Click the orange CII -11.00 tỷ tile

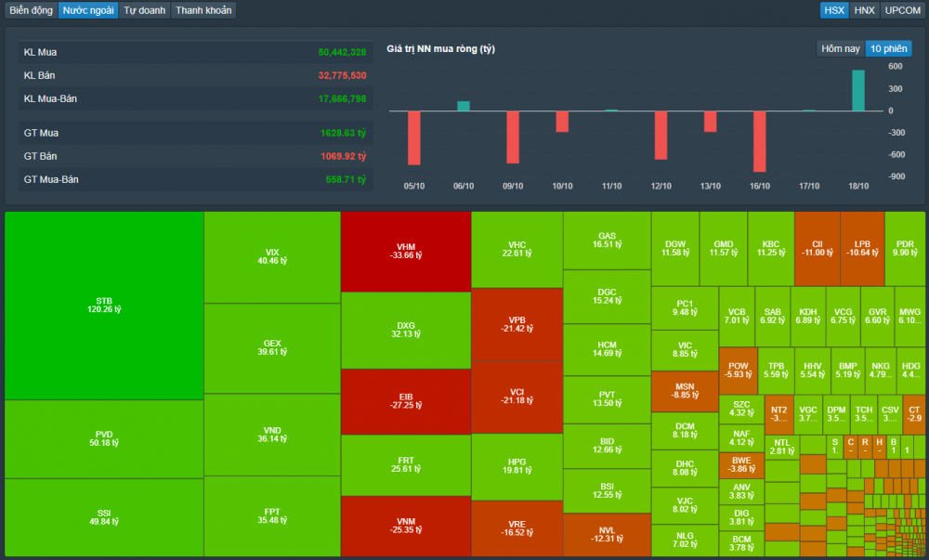[x=817, y=249]
